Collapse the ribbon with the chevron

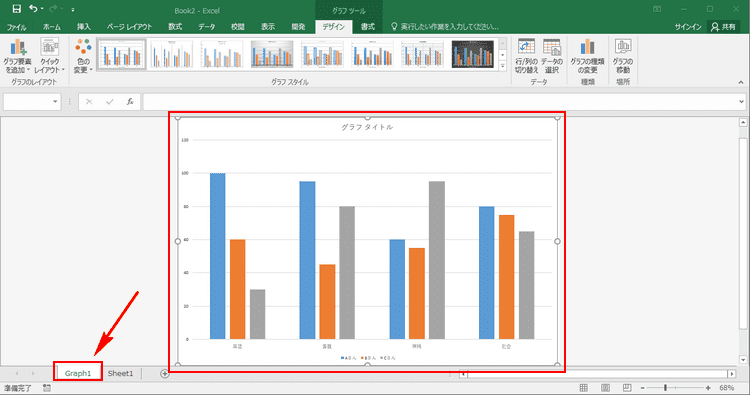coord(740,82)
